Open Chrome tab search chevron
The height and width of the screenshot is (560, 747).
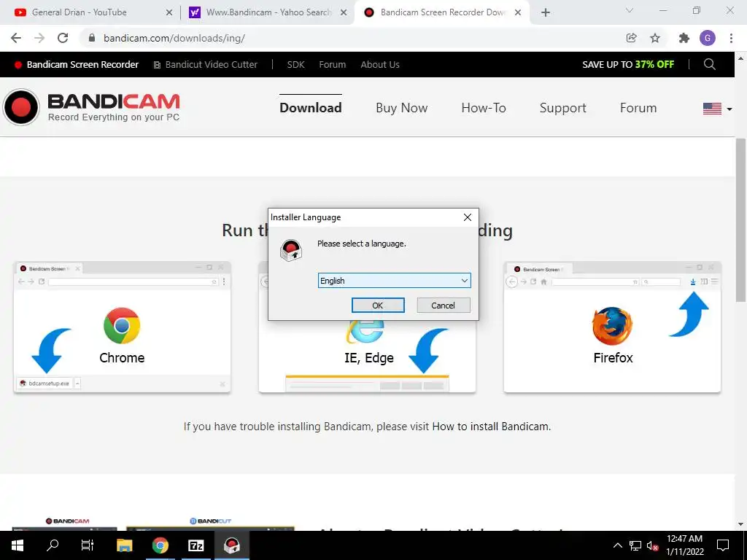click(630, 10)
